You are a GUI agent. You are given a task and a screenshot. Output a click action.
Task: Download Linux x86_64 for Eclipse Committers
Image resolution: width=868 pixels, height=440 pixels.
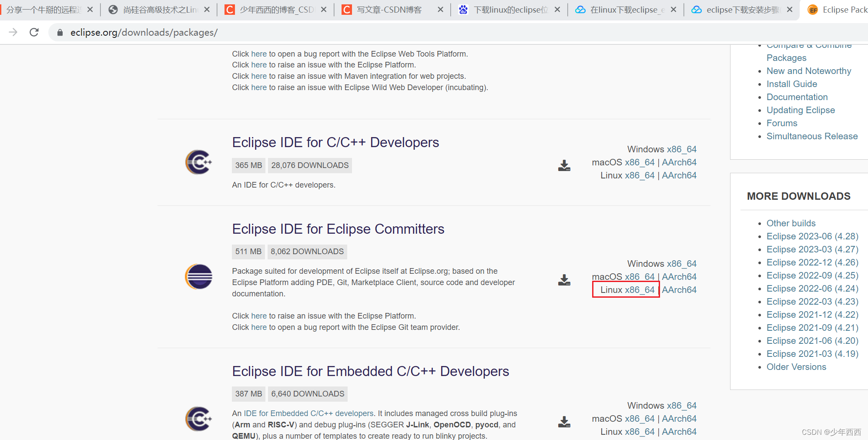pos(640,290)
